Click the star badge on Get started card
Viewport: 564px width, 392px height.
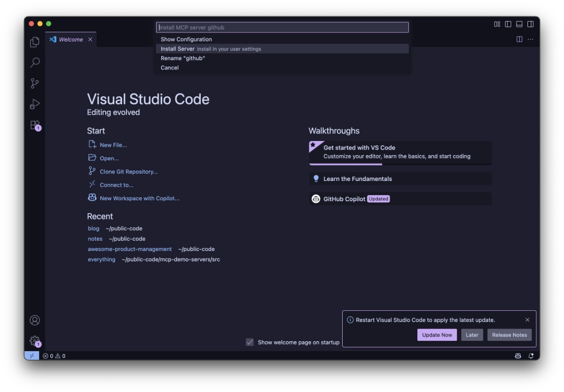314,145
